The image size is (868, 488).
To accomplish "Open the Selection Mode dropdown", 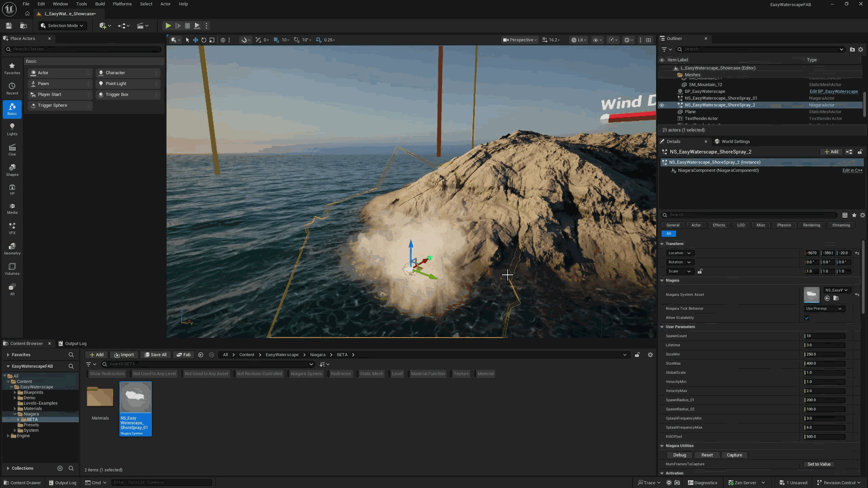I will [62, 25].
